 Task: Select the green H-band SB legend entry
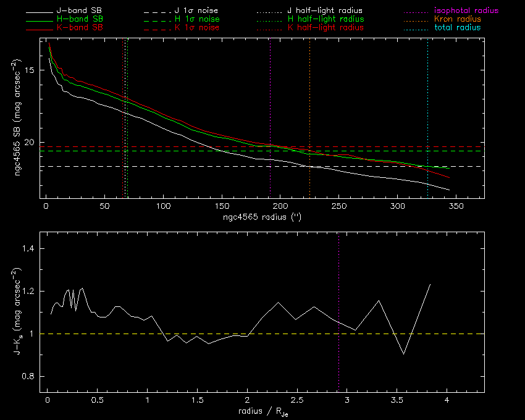pos(80,20)
